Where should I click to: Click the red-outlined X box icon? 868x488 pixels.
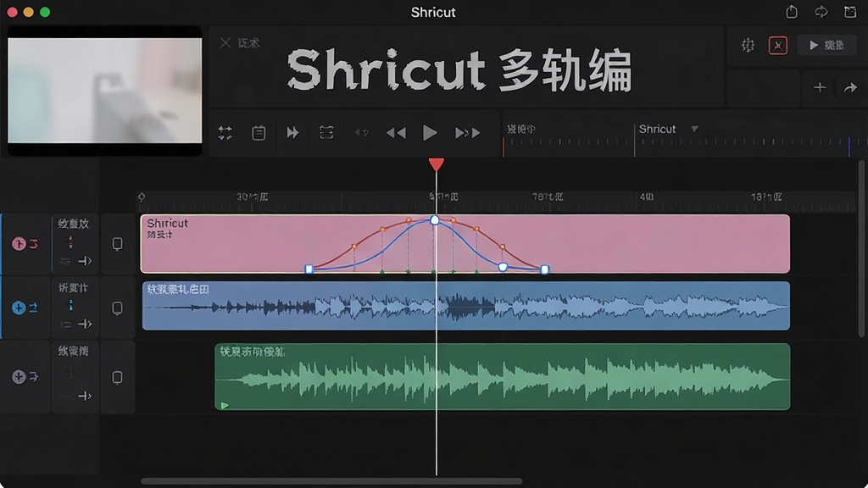(x=778, y=46)
